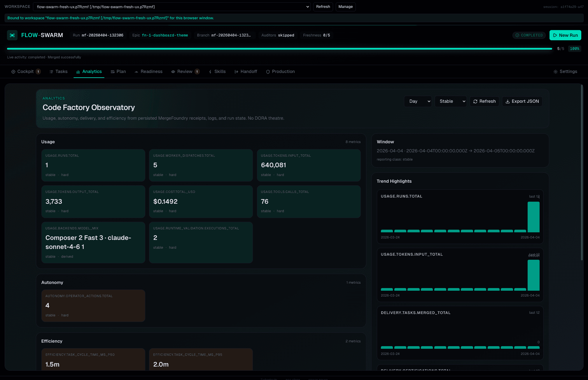Click the Review eye icon
Image resolution: width=588 pixels, height=380 pixels.
(173, 72)
